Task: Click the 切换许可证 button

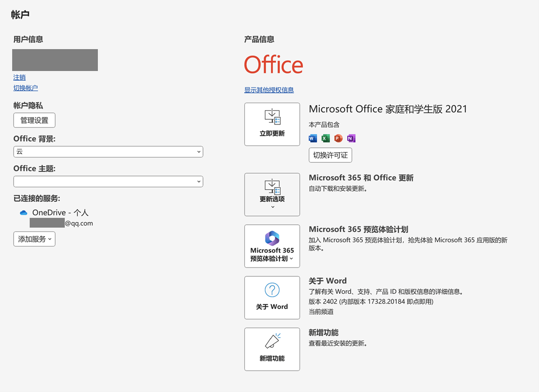Action: (x=330, y=155)
